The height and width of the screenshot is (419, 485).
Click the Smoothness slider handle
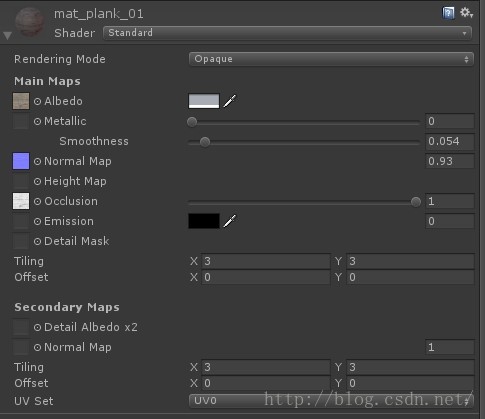[x=205, y=142]
